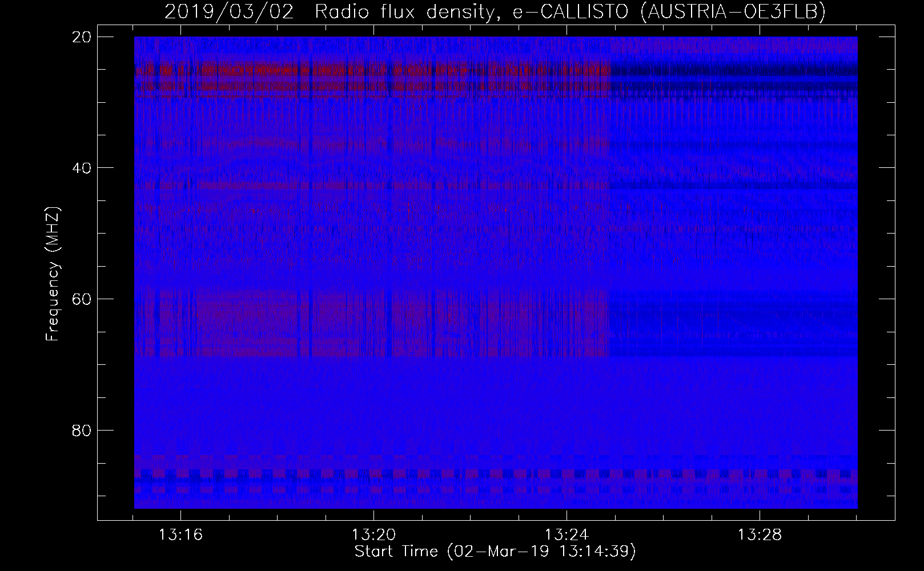Click the time tick label '13:16'
Viewport: 924px width, 571px height.
click(x=180, y=535)
